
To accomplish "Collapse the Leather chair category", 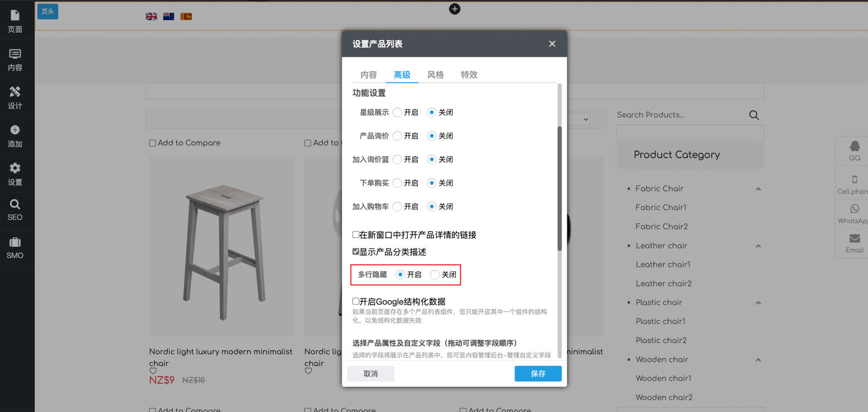I will coord(758,246).
